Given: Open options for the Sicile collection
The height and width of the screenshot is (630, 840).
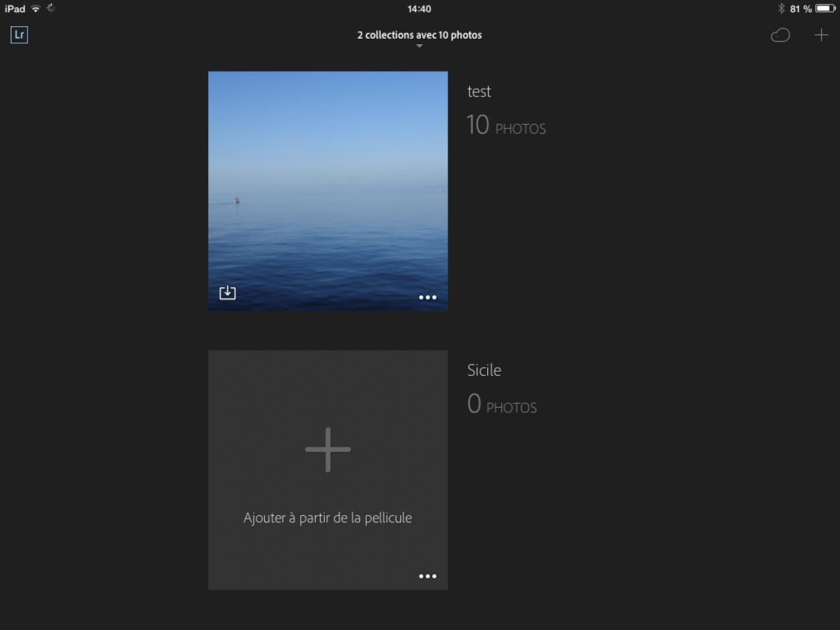Looking at the screenshot, I should point(427,576).
